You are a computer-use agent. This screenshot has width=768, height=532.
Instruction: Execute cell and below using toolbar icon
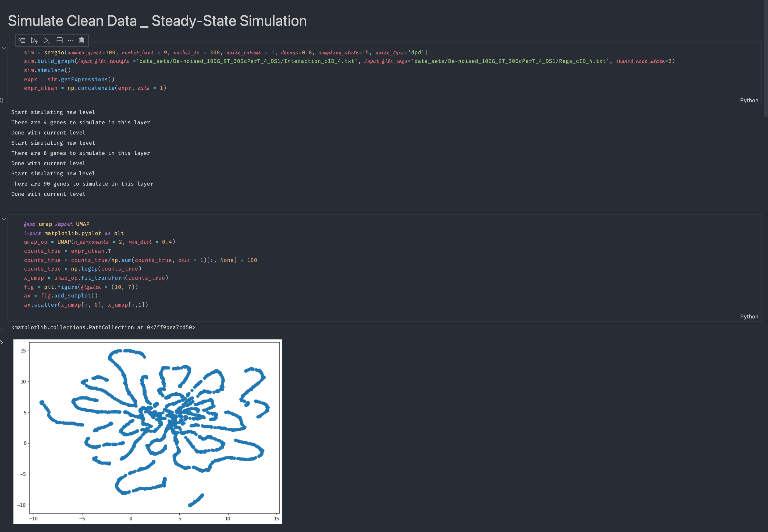point(47,40)
